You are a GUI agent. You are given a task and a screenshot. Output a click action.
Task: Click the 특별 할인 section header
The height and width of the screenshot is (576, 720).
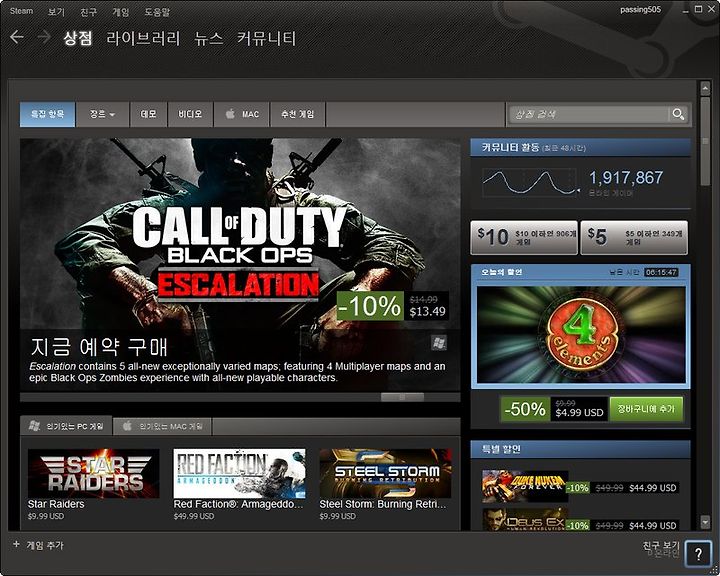pos(580,449)
